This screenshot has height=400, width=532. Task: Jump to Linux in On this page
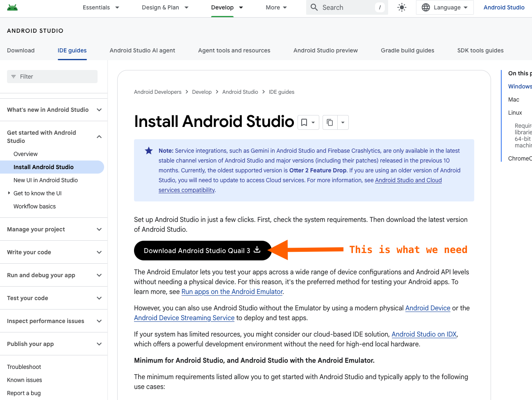point(515,113)
